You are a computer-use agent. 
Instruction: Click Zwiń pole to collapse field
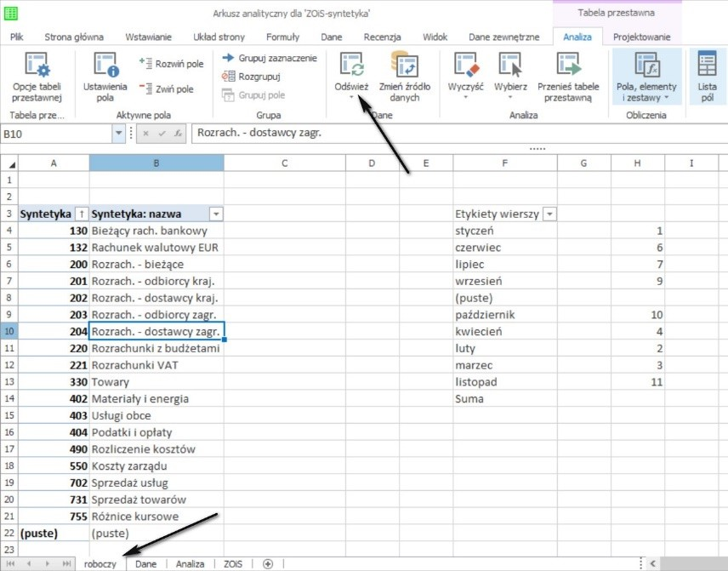click(x=166, y=89)
